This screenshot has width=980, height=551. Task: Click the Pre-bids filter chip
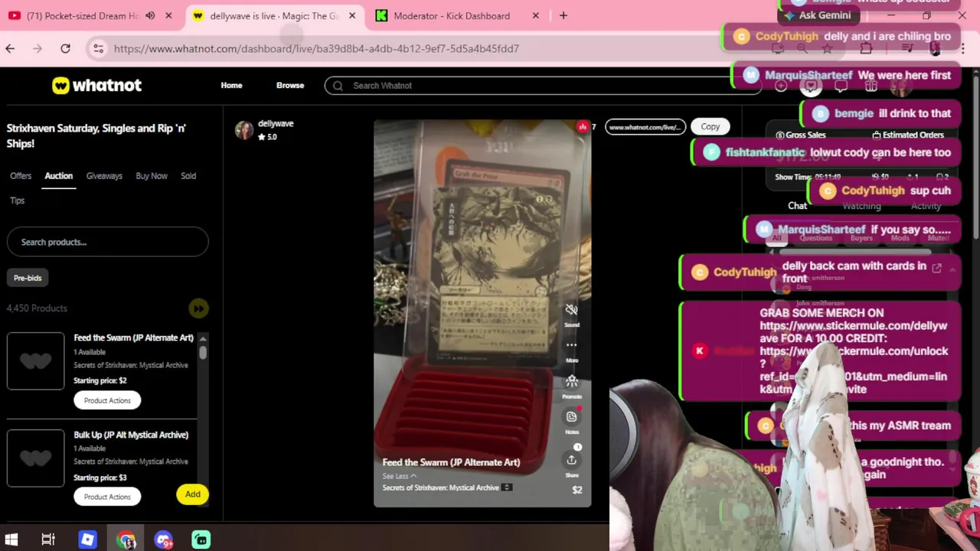click(x=28, y=278)
